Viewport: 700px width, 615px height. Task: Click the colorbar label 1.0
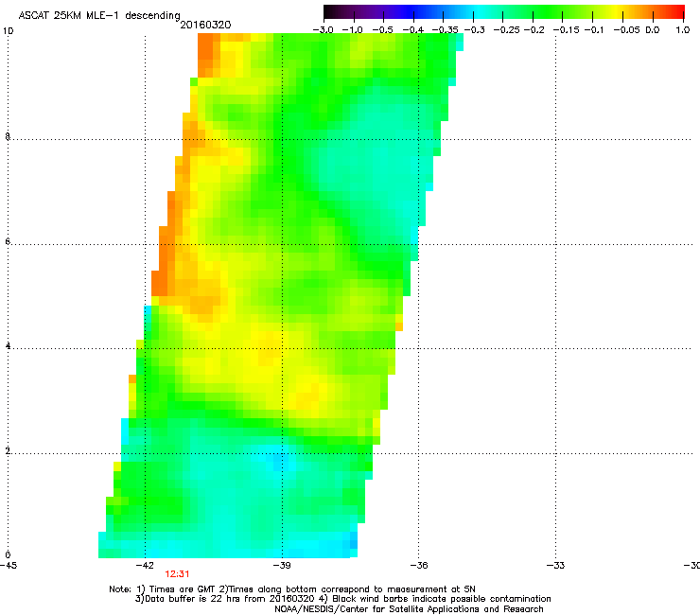point(683,30)
